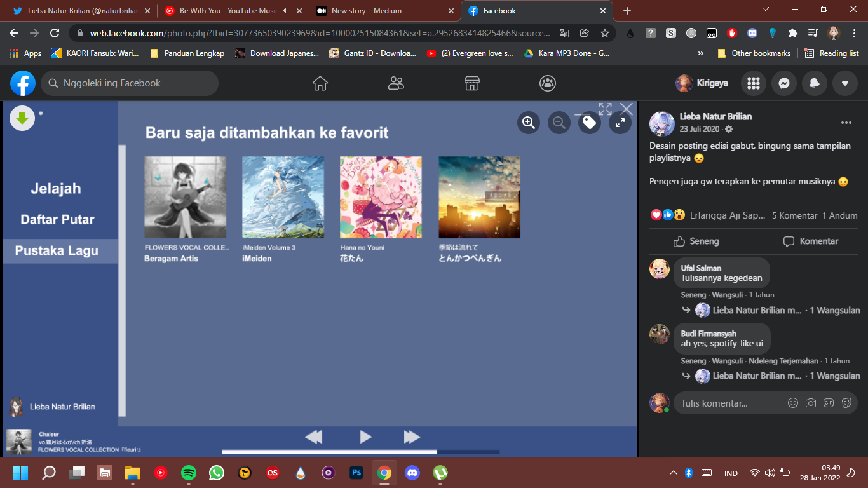Viewport: 868px width, 488px height.
Task: Open the Marketplace icon
Action: click(x=471, y=83)
